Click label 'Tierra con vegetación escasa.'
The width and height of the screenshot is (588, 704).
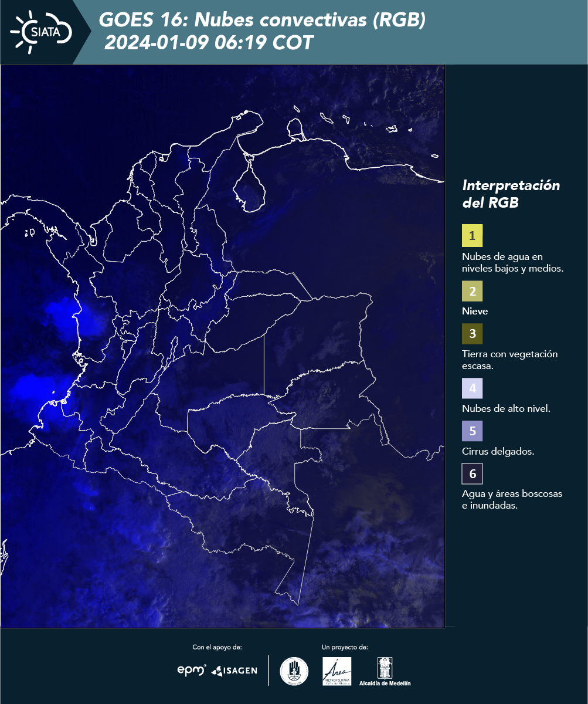[x=509, y=360]
